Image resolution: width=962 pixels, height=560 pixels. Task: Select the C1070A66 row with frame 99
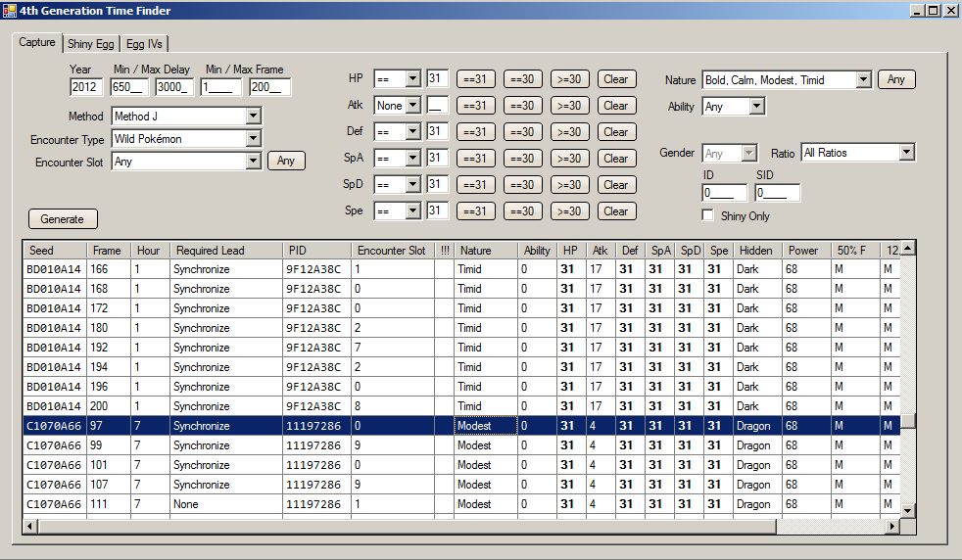[x=461, y=445]
